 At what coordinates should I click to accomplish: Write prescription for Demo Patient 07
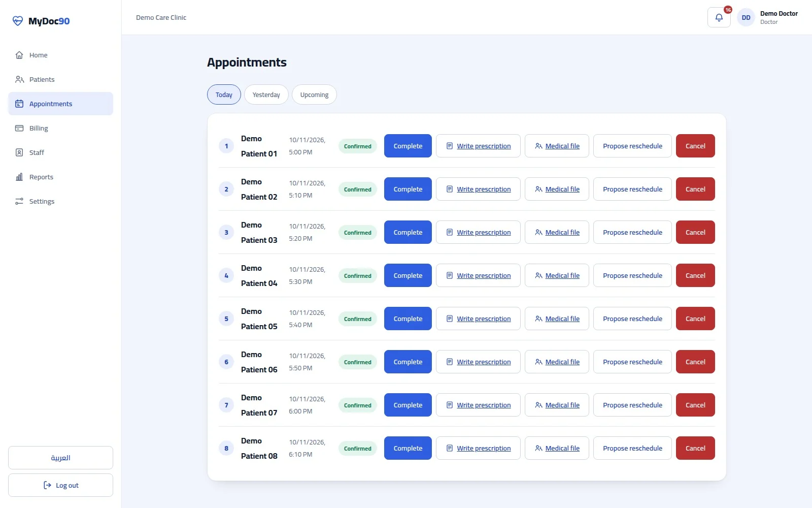point(478,405)
